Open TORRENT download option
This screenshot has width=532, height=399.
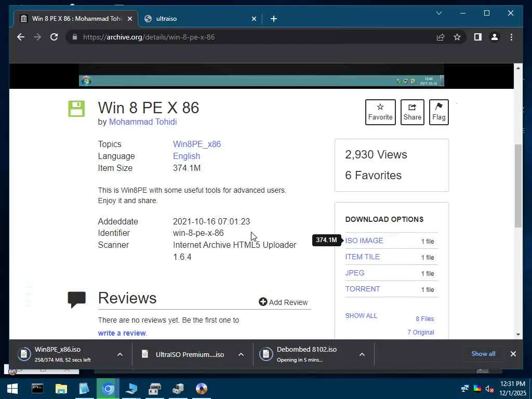click(363, 289)
